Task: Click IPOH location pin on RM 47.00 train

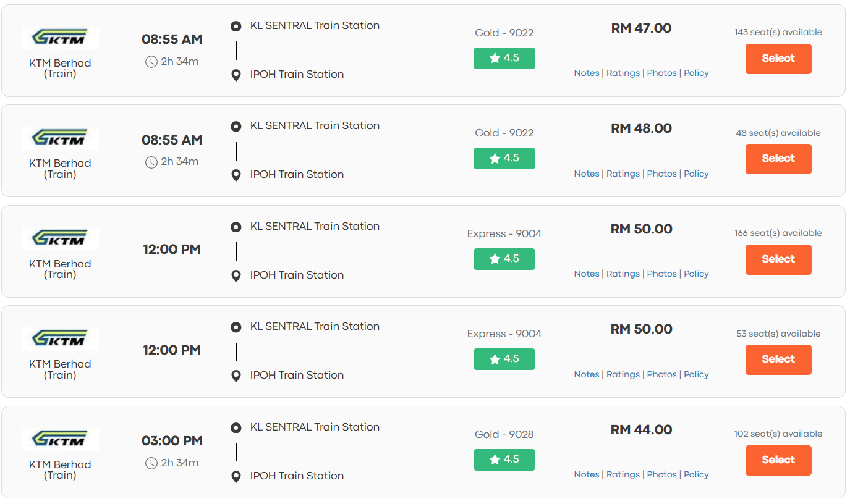Action: pos(236,75)
